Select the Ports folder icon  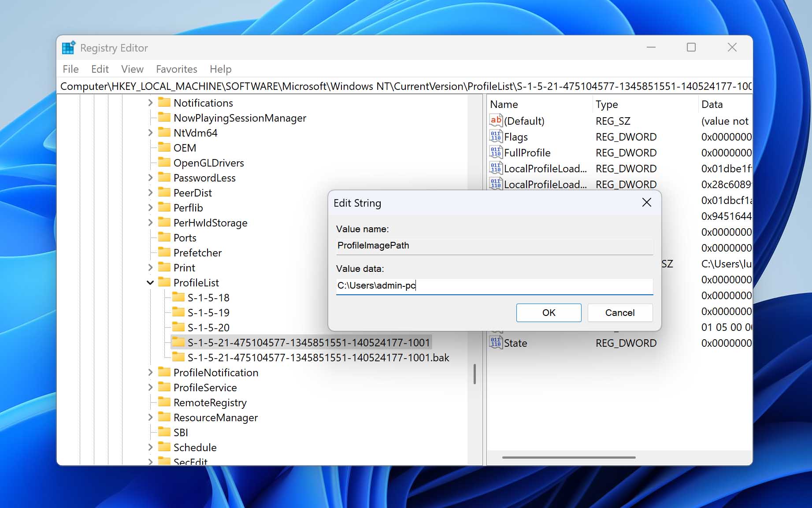click(x=164, y=237)
